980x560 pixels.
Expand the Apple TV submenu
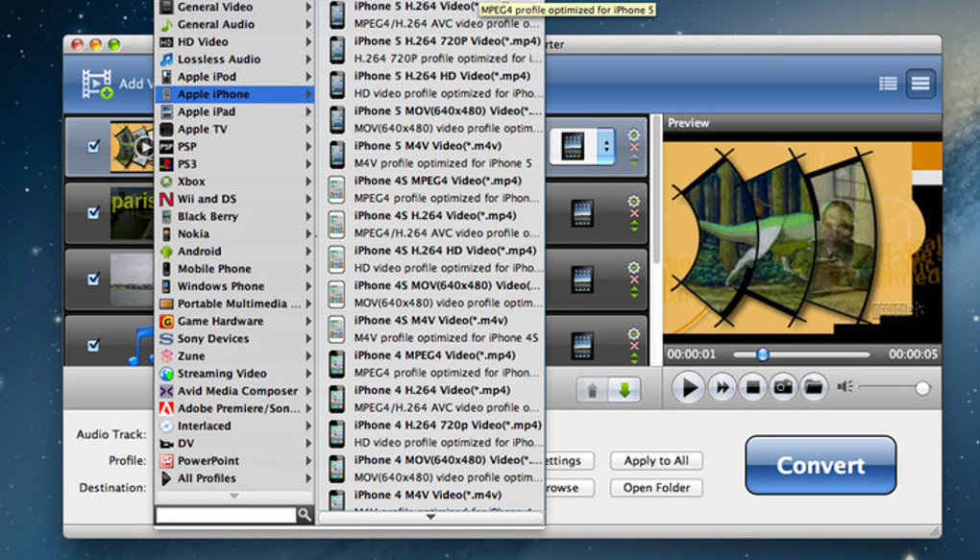[235, 130]
